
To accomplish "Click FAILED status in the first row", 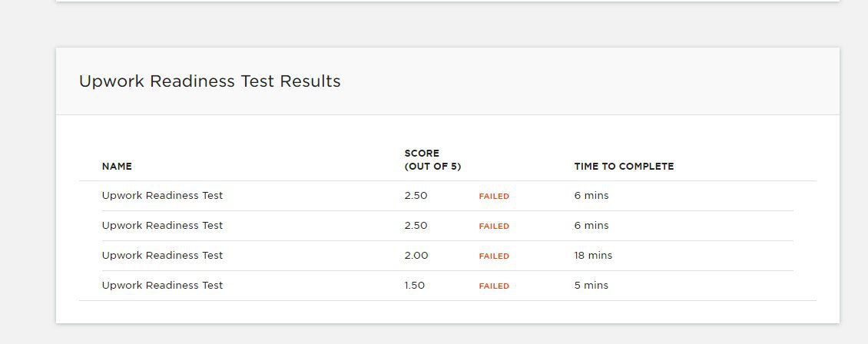I will pos(494,197).
